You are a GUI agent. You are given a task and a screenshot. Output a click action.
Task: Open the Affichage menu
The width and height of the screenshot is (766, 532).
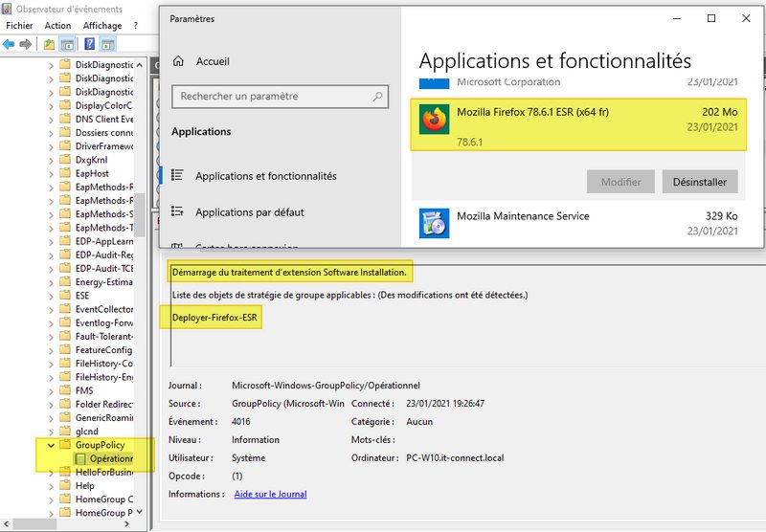[x=102, y=26]
